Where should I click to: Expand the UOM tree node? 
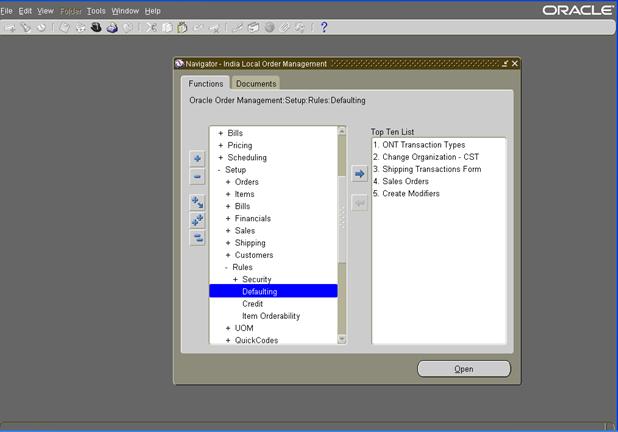pos(228,328)
